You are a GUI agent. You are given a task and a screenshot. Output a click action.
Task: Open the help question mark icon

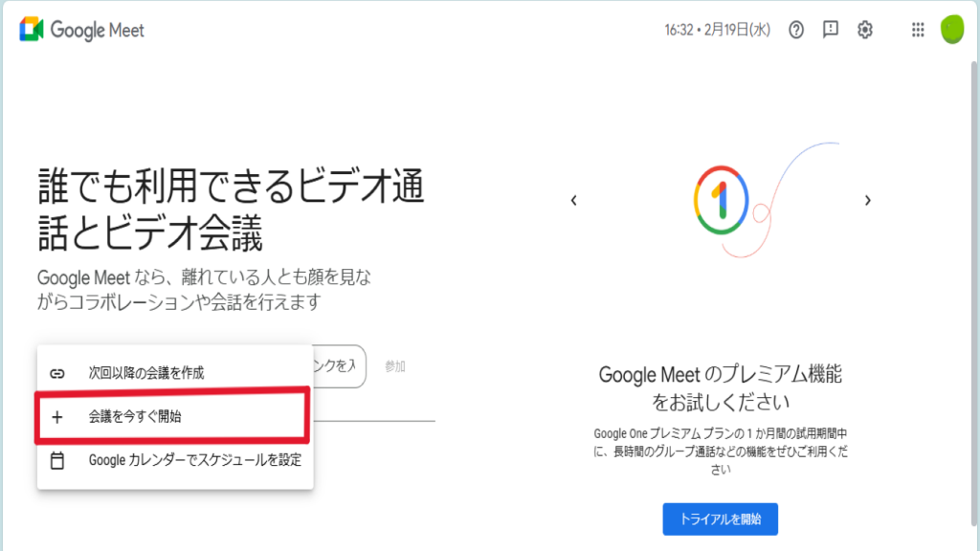(x=795, y=30)
